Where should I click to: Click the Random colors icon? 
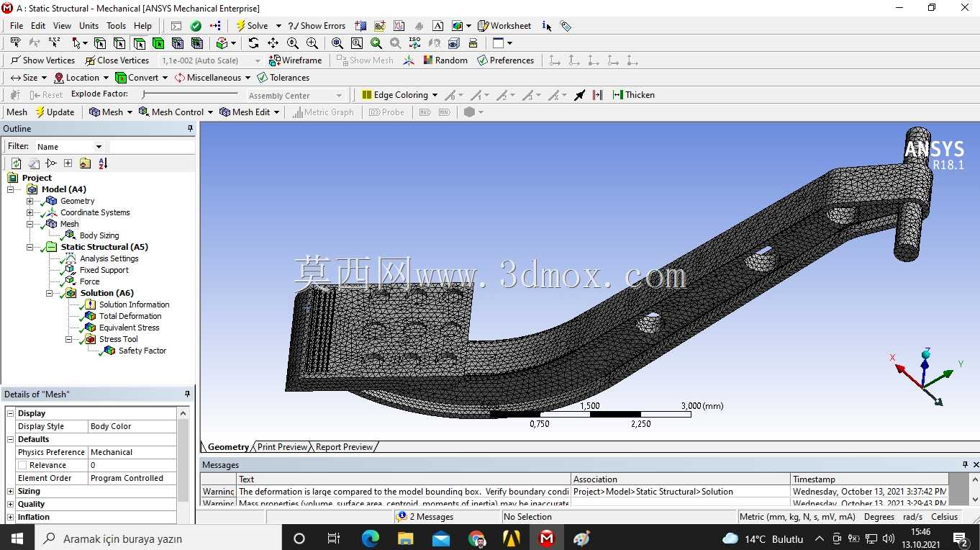pyautogui.click(x=445, y=60)
